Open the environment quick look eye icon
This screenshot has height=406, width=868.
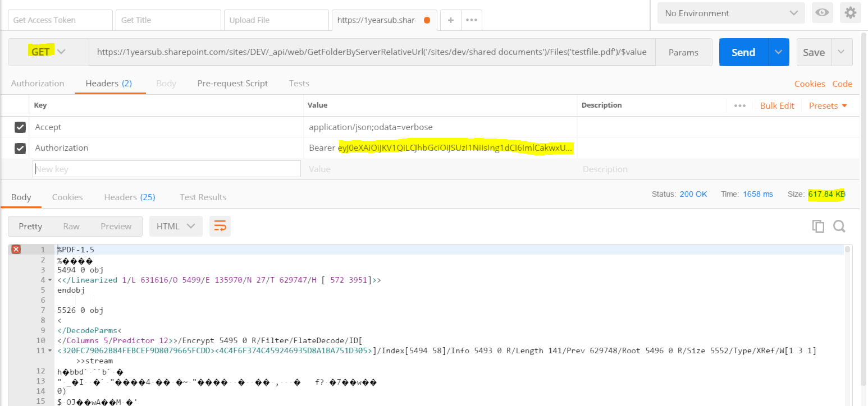click(x=822, y=12)
